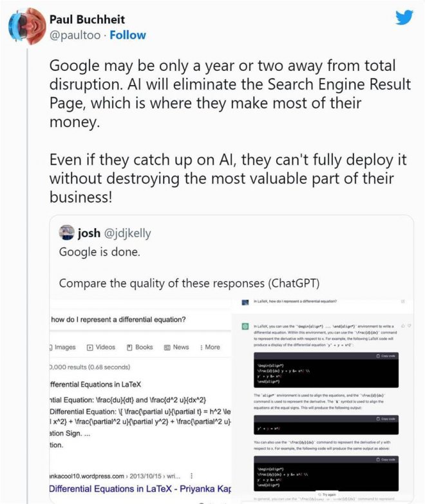Open the @jdjkelly handle in quoted tweet
The height and width of the screenshot is (504, 425).
127,233
